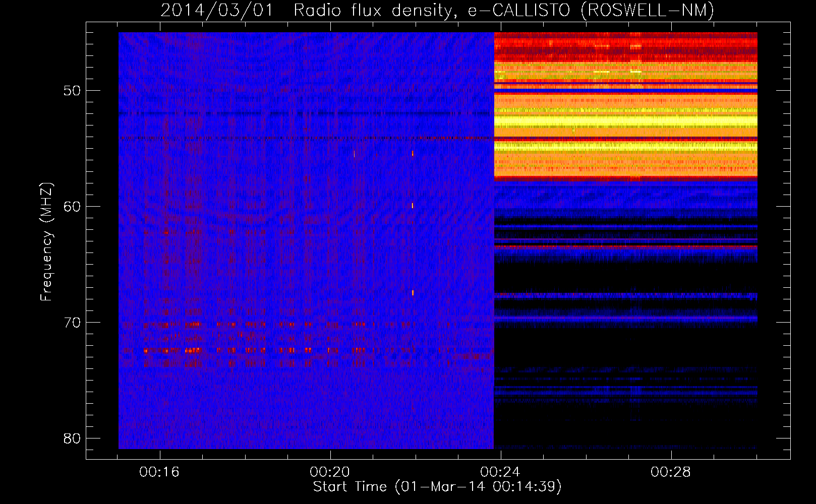Click the 50 frequency tick label
The height and width of the screenshot is (504, 816).
72,91
